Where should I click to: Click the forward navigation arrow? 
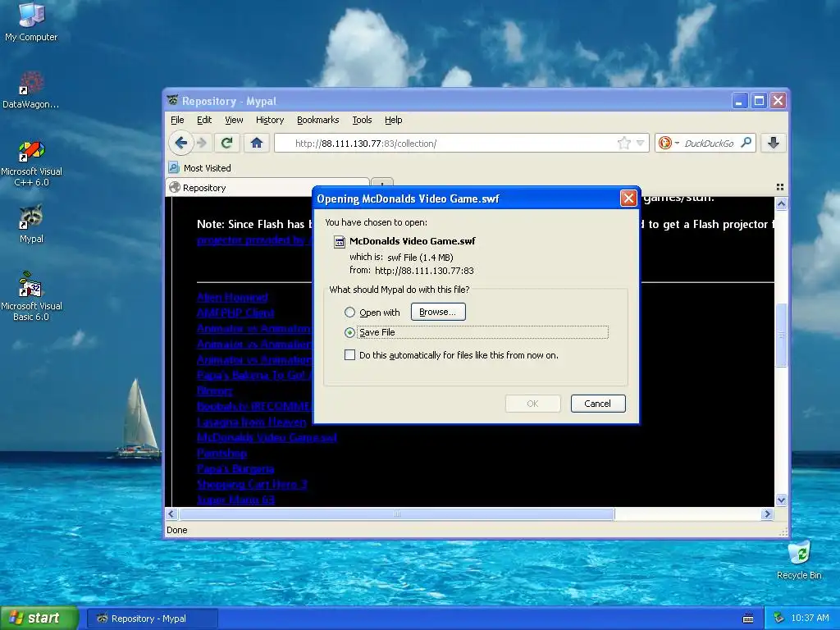[x=202, y=143]
